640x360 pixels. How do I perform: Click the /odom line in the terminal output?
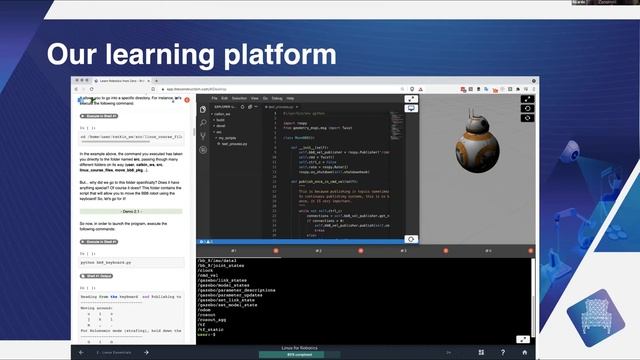[204, 310]
